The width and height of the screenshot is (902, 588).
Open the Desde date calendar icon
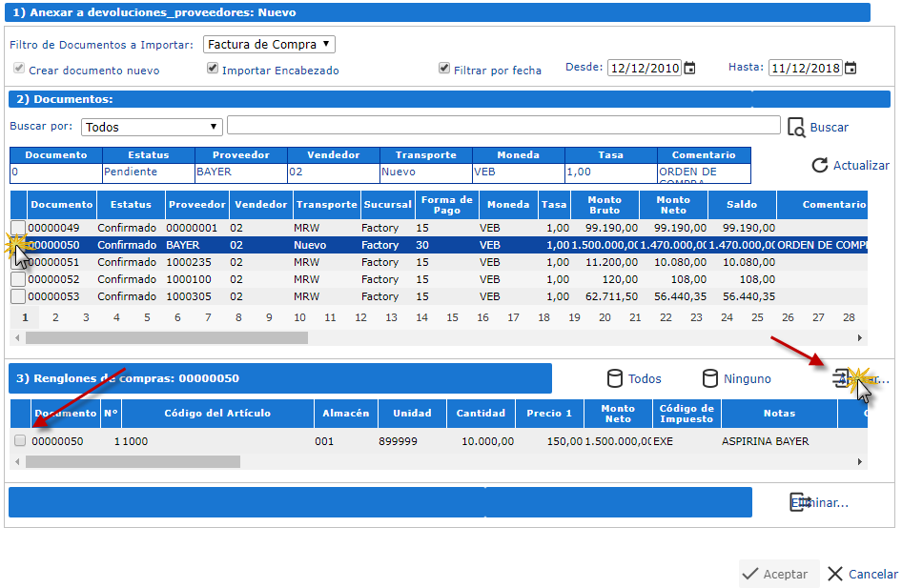coord(690,69)
